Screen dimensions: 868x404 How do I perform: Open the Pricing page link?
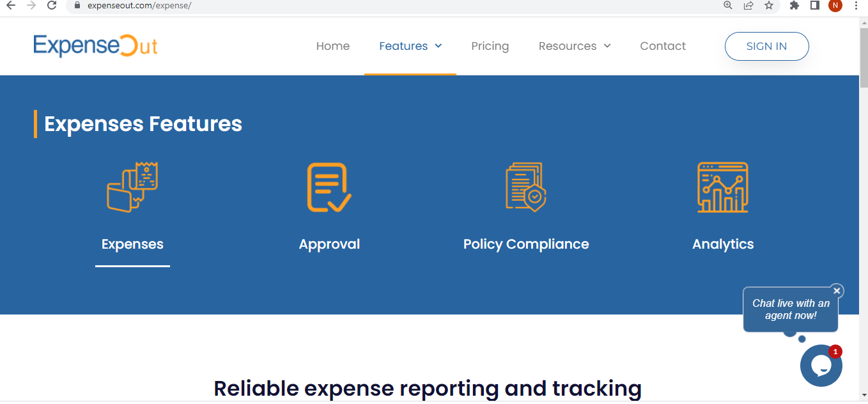tap(490, 46)
